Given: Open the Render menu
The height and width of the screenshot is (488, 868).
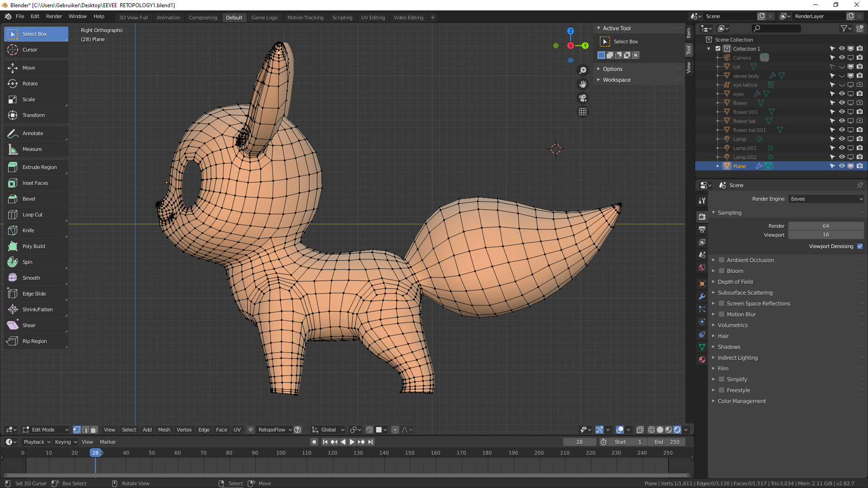Looking at the screenshot, I should point(54,16).
